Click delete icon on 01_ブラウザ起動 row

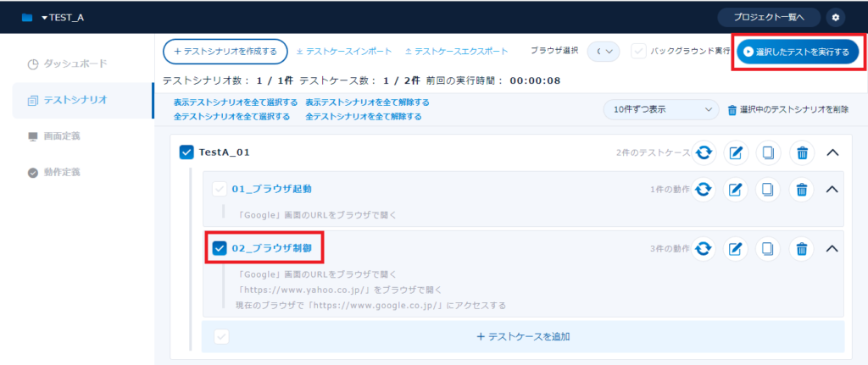click(801, 190)
